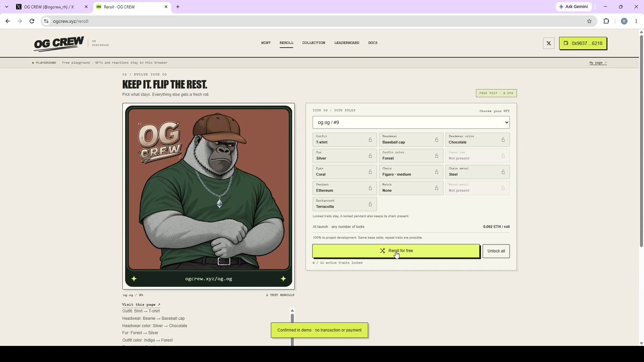
Task: Expand the og.og / #9 NFT dropdown
Action: pos(411,122)
